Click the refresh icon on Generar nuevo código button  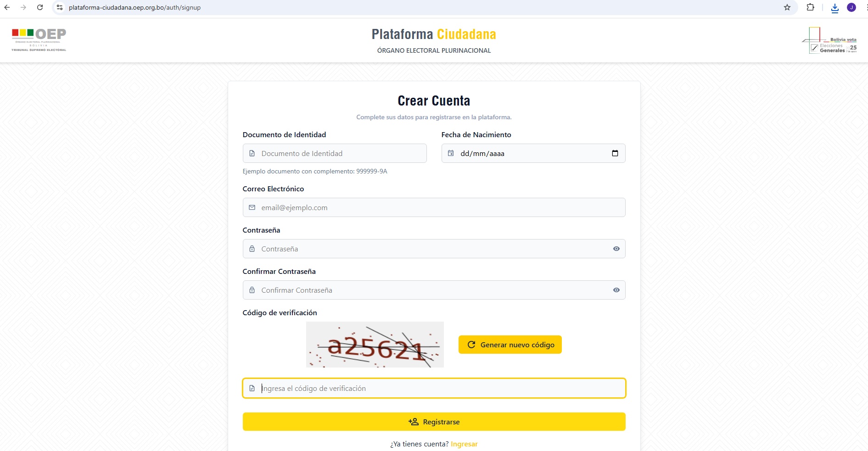pyautogui.click(x=471, y=345)
